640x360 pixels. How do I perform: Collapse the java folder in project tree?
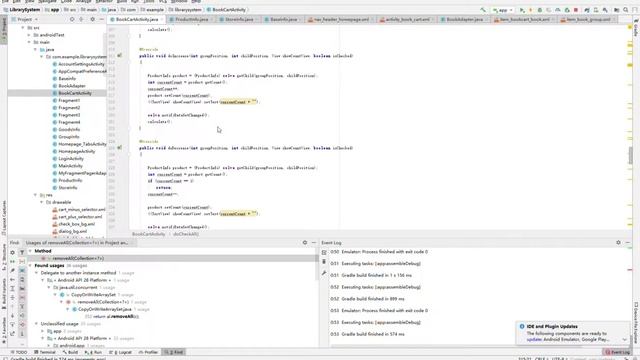coord(35,49)
